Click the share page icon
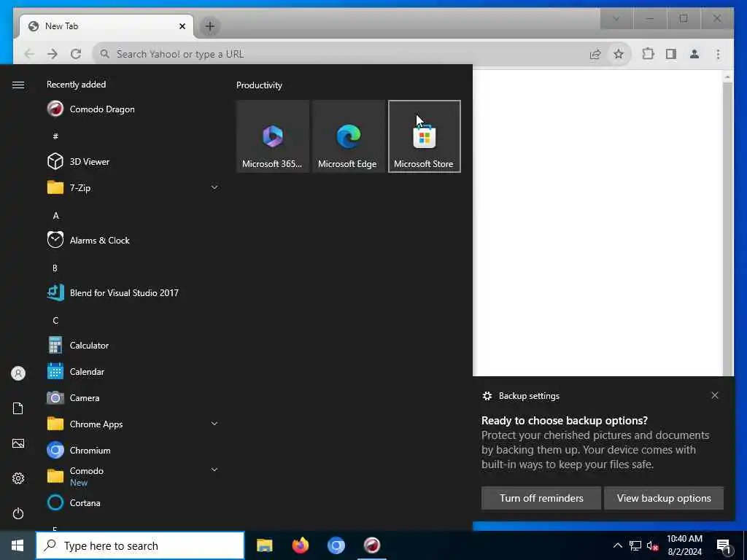This screenshot has width=747, height=560. [595, 54]
